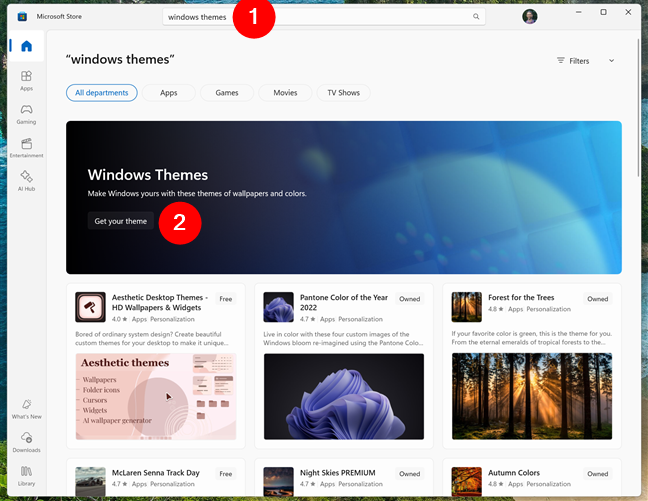Focus the windows themes search field
648x501 pixels.
(x=324, y=17)
